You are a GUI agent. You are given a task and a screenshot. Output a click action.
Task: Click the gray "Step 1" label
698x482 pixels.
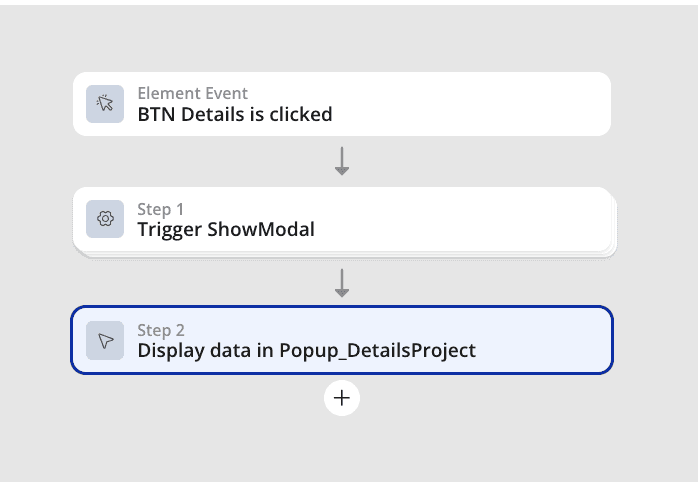160,209
